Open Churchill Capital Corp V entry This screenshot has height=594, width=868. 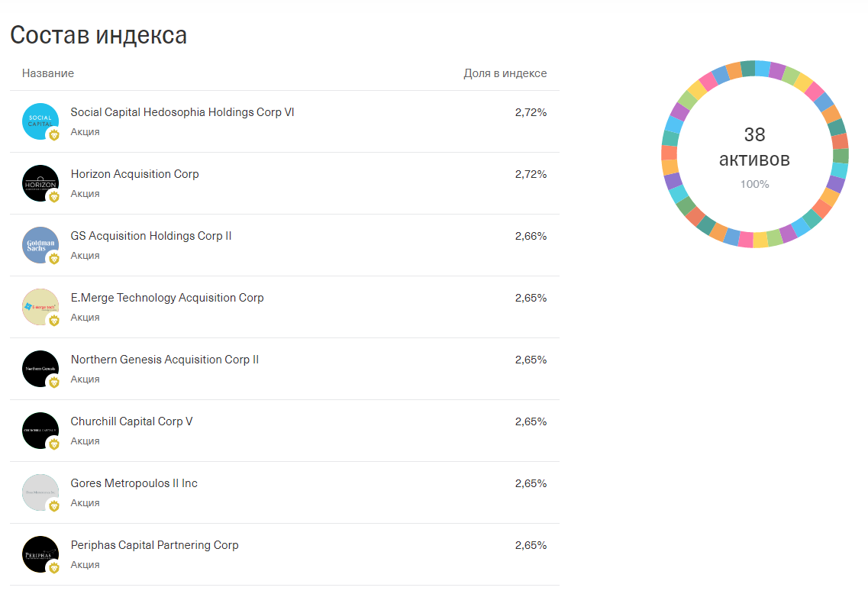coord(132,421)
